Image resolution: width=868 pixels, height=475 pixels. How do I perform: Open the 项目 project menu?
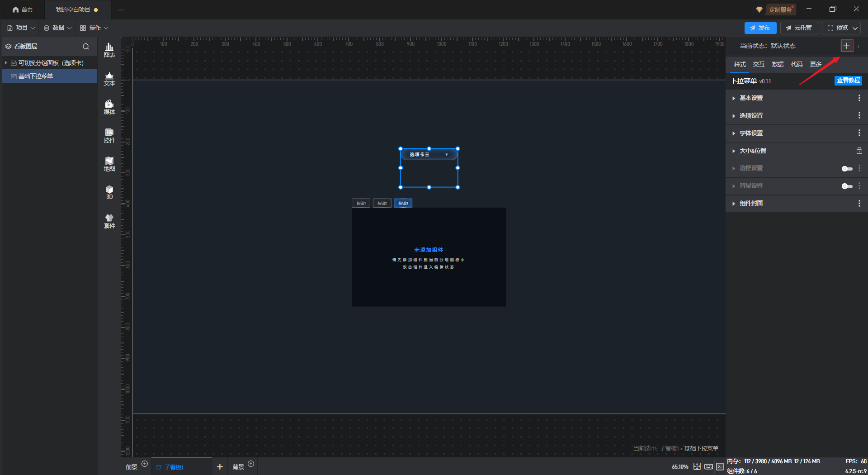[x=21, y=28]
